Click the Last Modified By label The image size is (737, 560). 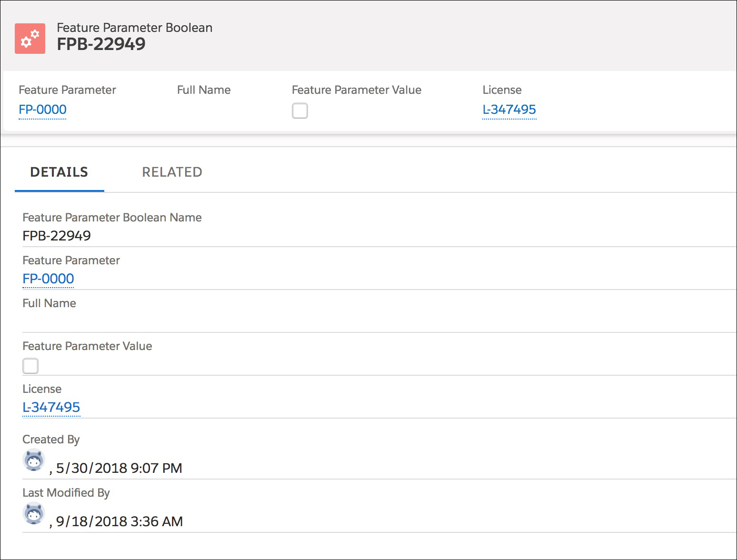click(x=66, y=493)
